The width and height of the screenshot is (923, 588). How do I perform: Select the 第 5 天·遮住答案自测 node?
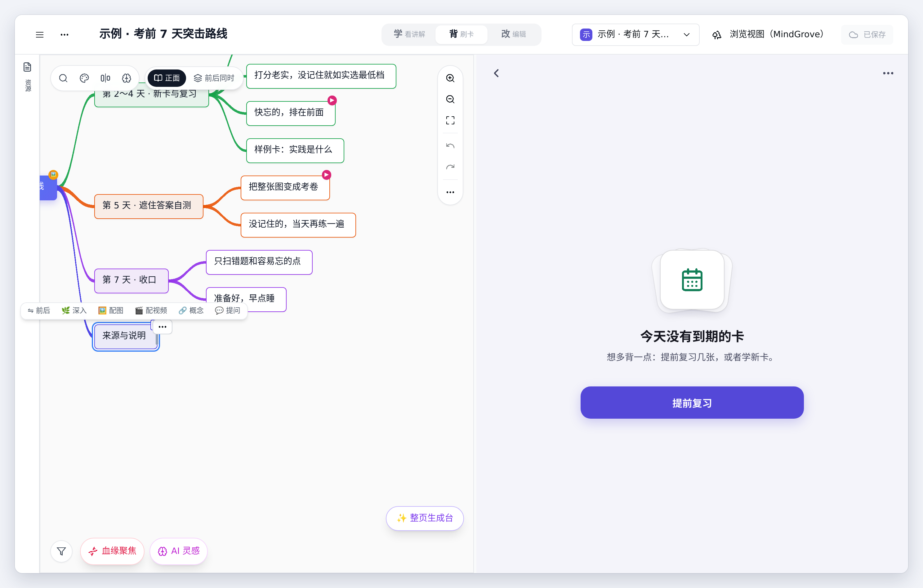click(x=149, y=207)
